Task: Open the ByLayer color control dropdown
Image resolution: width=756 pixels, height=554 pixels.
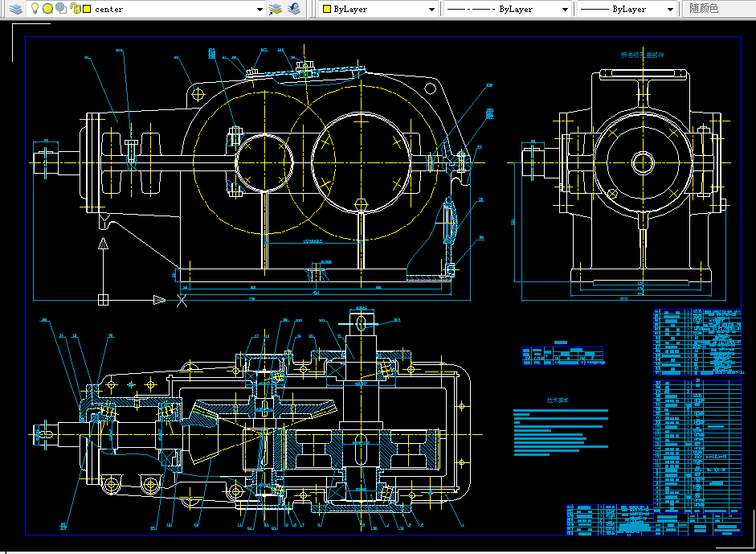Action: pyautogui.click(x=431, y=9)
